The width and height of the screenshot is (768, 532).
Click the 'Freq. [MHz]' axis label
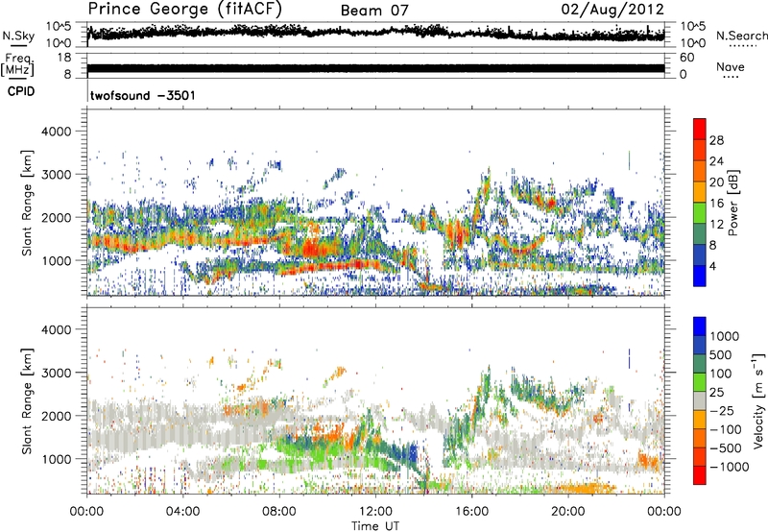pyautogui.click(x=17, y=64)
